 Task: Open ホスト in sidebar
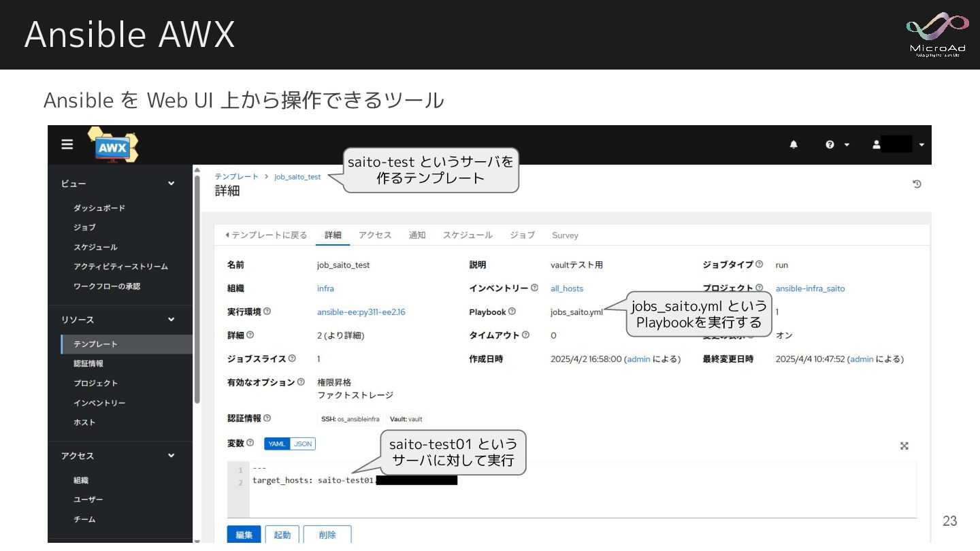(84, 422)
